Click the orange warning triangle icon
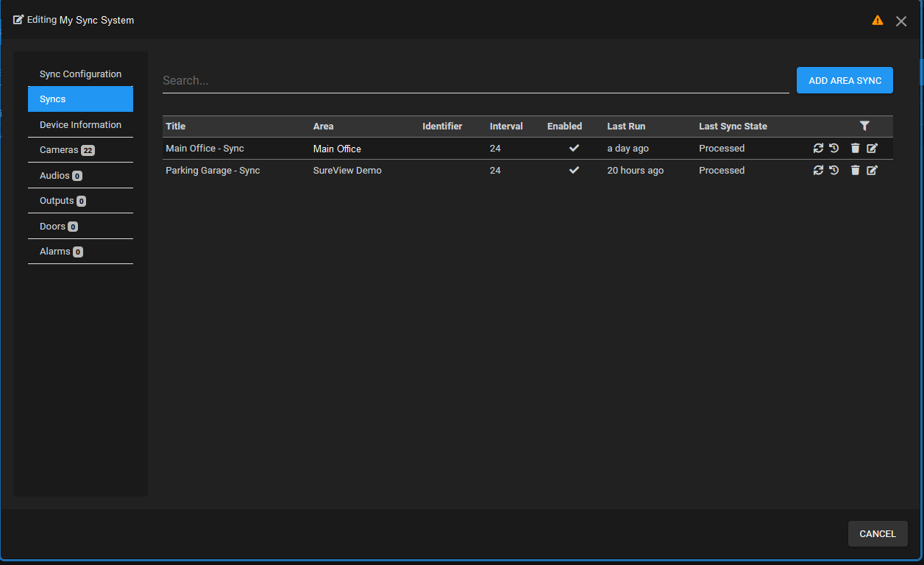The height and width of the screenshot is (565, 924). (x=878, y=21)
